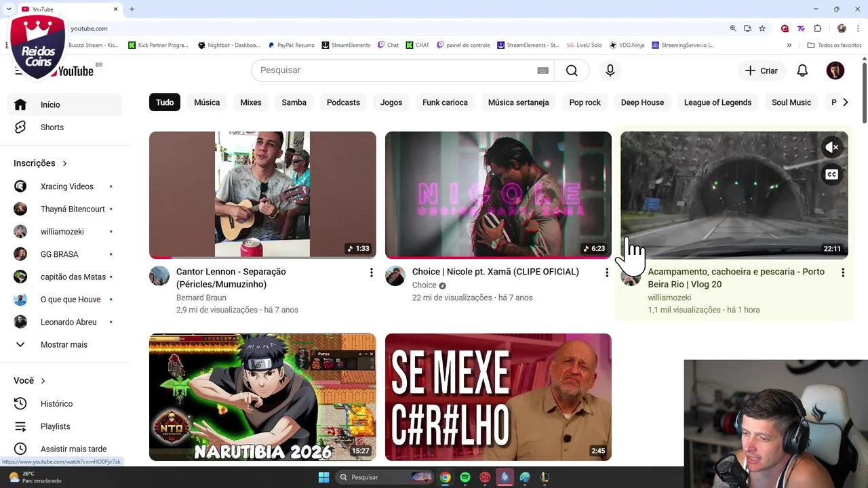This screenshot has width=868, height=488.
Task: Click the page vertical scrollbar
Action: [865, 93]
